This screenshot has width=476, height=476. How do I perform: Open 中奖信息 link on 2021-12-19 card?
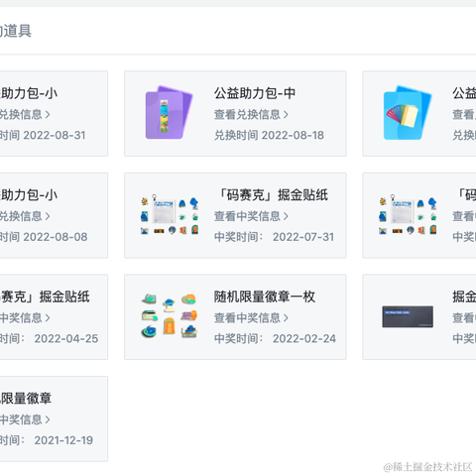coord(25,419)
